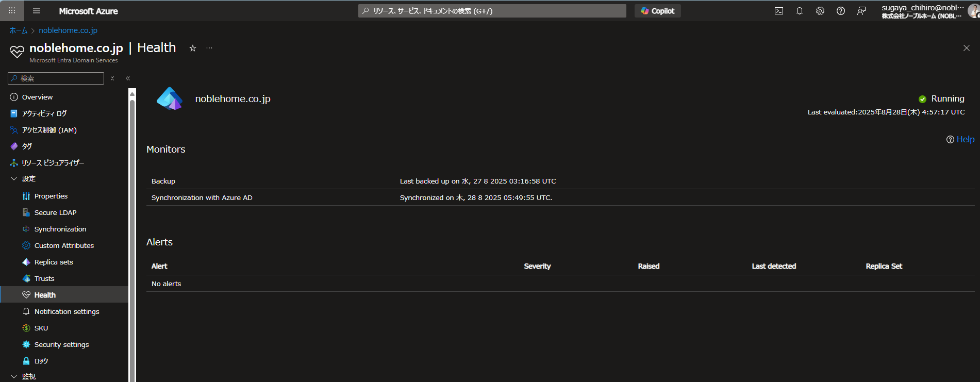This screenshot has width=980, height=382.
Task: Open the Azure apps grid launcher
Action: (12, 10)
